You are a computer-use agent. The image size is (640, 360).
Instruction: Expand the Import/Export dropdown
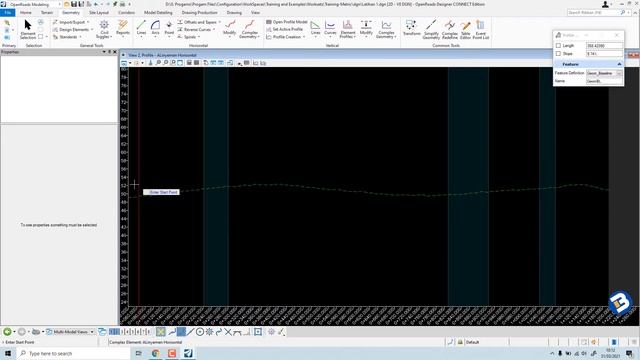[x=71, y=22]
